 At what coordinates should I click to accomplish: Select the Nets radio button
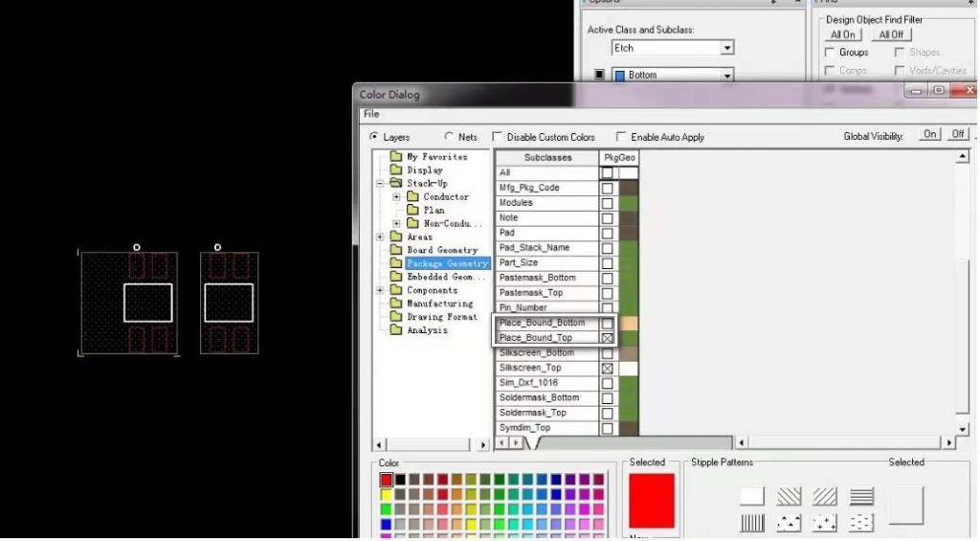(x=450, y=137)
